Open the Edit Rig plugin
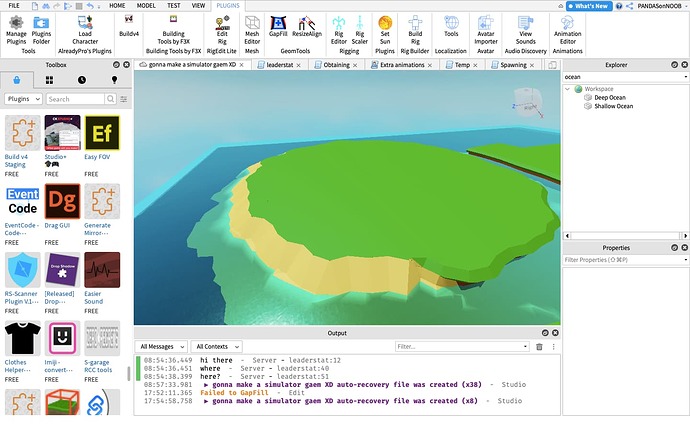Image resolution: width=690 pixels, height=431 pixels. pyautogui.click(x=222, y=30)
